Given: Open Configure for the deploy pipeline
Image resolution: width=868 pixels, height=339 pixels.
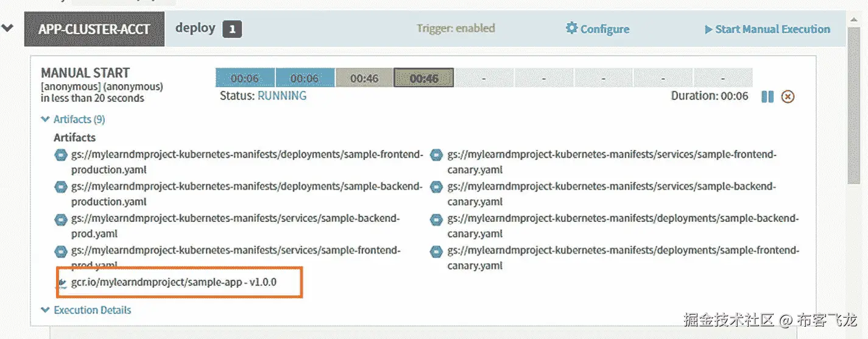Looking at the screenshot, I should tap(598, 29).
